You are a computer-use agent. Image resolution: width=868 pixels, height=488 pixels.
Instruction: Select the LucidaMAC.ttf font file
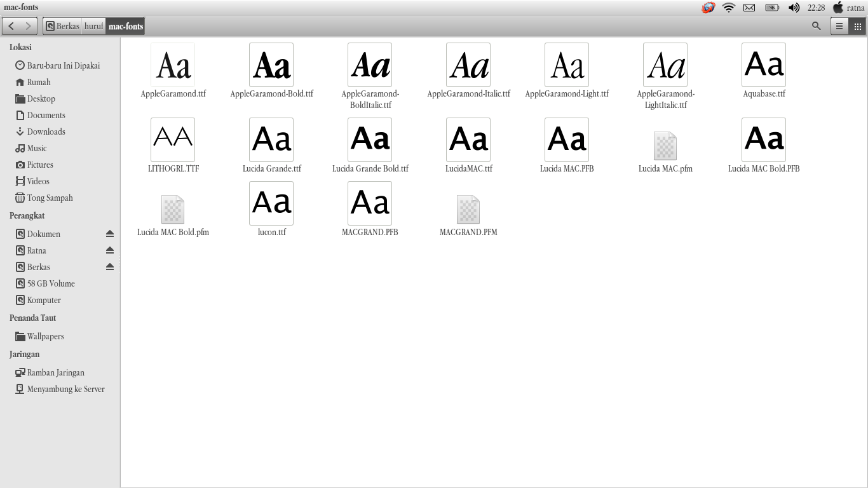pos(468,146)
